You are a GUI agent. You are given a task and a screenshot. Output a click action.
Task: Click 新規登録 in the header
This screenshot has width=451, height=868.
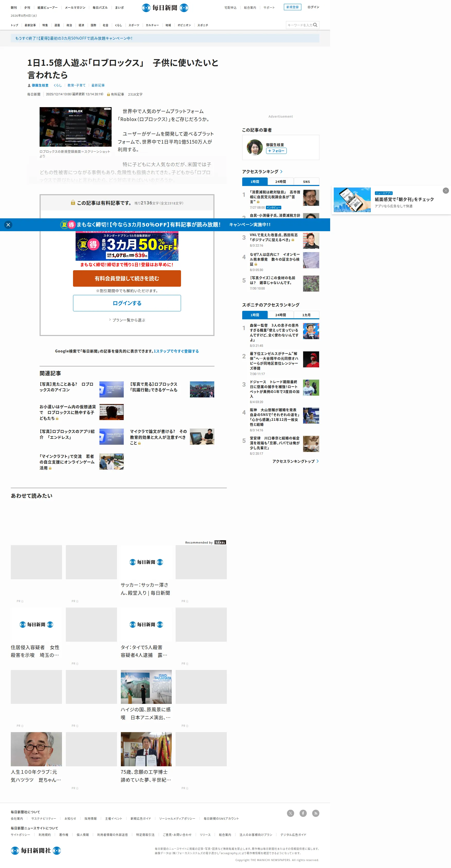(292, 7)
